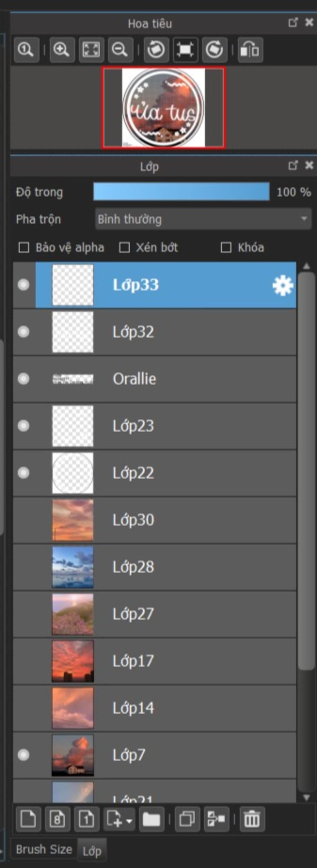Rotate the canvas view left
This screenshot has height=868, width=317.
pos(156,50)
